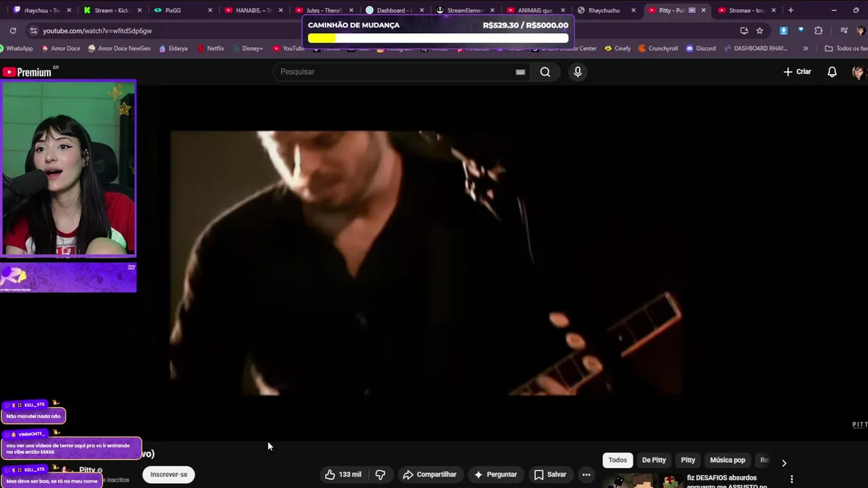Open browser downloads icon
This screenshot has width=868, height=488.
(784, 30)
